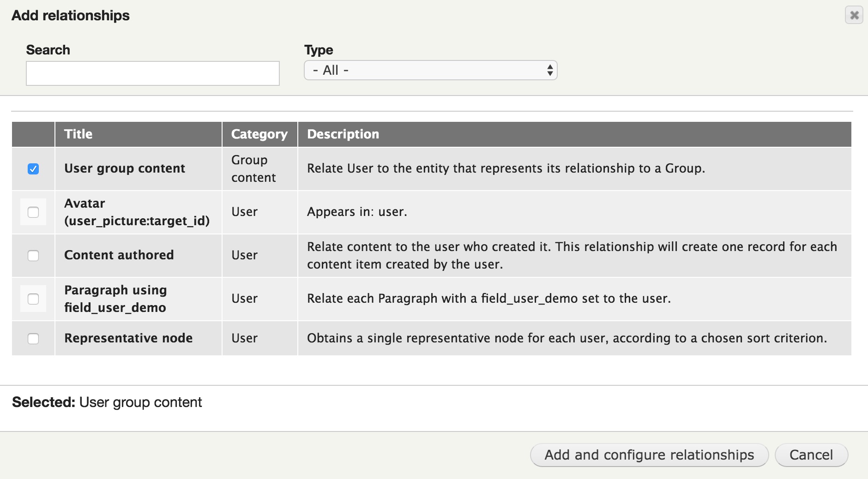
Task: Click the Title column header
Action: pyautogui.click(x=78, y=134)
